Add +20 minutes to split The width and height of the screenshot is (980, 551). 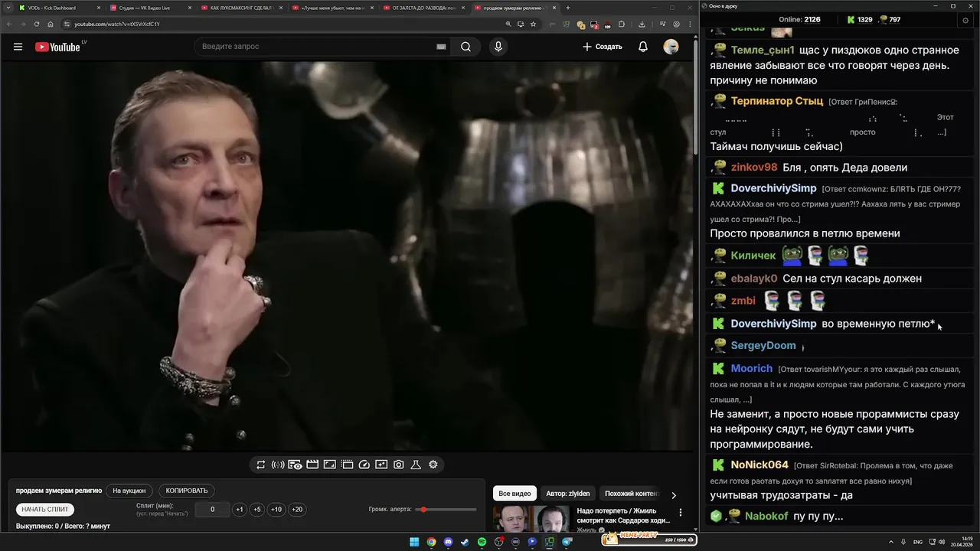297,510
